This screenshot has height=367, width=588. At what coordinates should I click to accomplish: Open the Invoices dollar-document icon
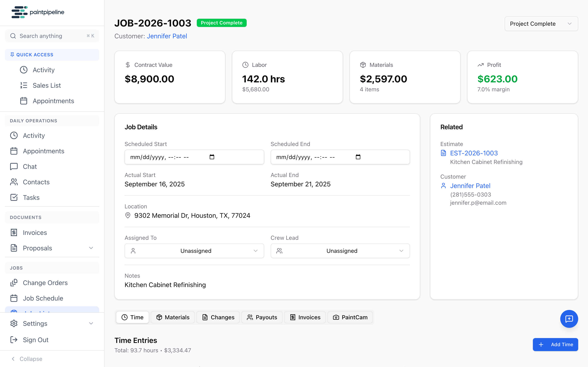pos(14,232)
